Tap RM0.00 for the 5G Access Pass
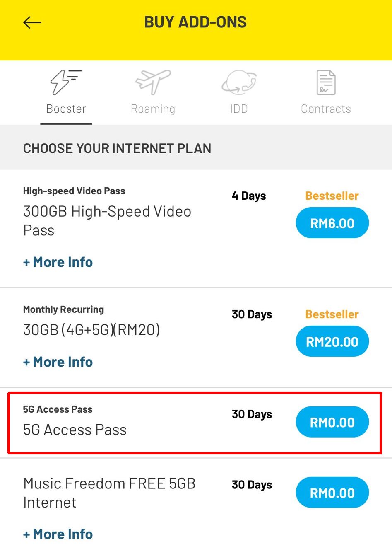Image resolution: width=392 pixels, height=556 pixels. (332, 422)
